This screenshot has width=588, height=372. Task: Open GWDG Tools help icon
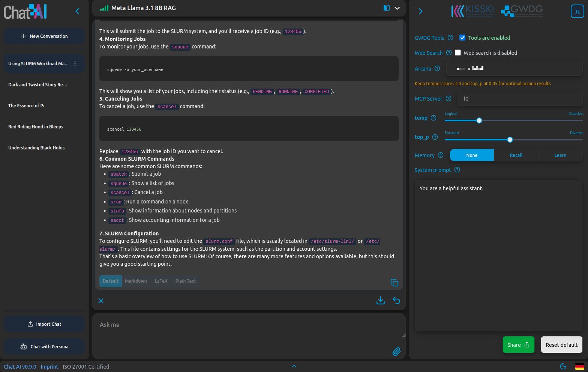click(x=450, y=38)
